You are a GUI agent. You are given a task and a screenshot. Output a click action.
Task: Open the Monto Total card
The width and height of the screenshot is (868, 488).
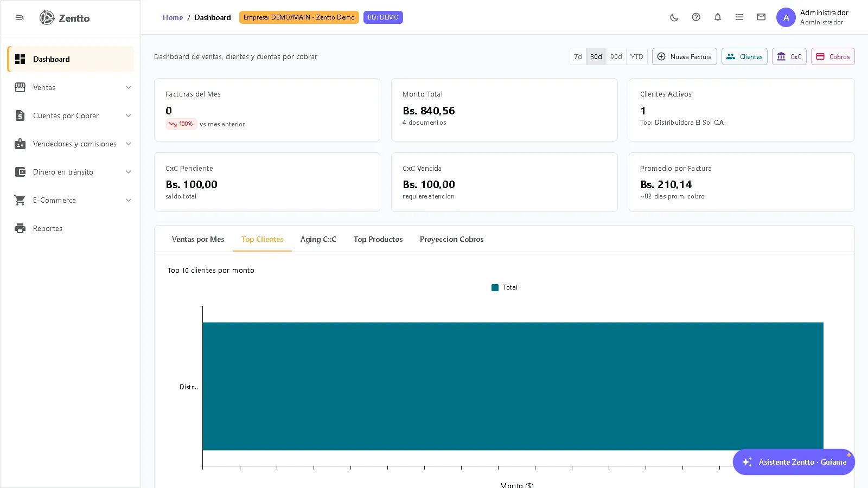coord(505,110)
